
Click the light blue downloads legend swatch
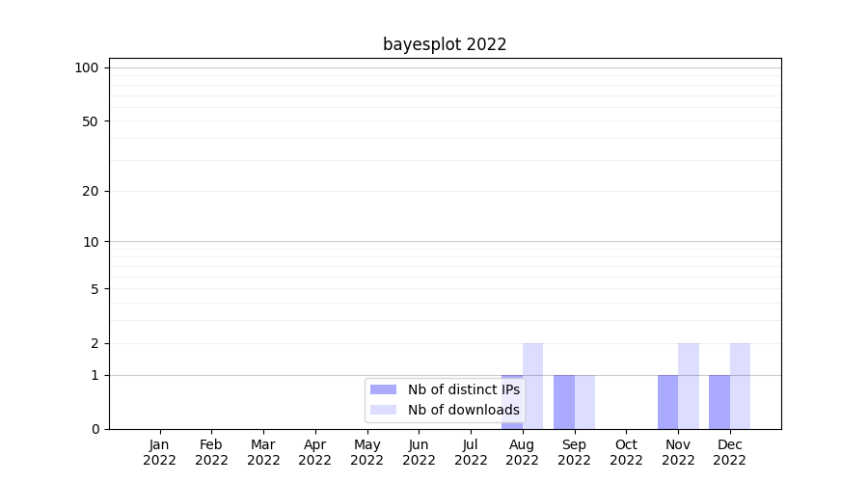pyautogui.click(x=383, y=410)
